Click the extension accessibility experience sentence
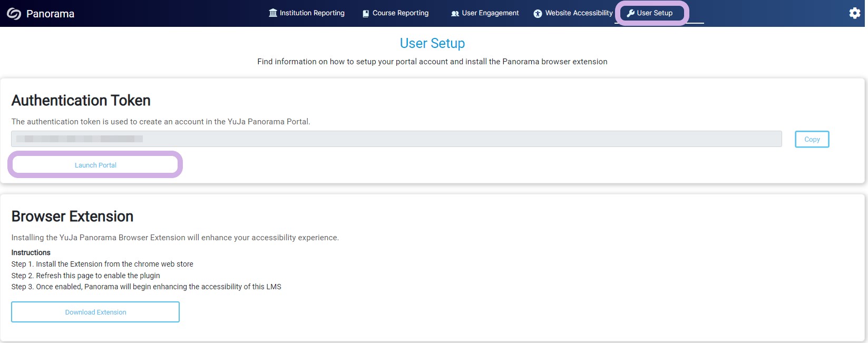Screen dimensions: 868x343 pyautogui.click(x=175, y=238)
